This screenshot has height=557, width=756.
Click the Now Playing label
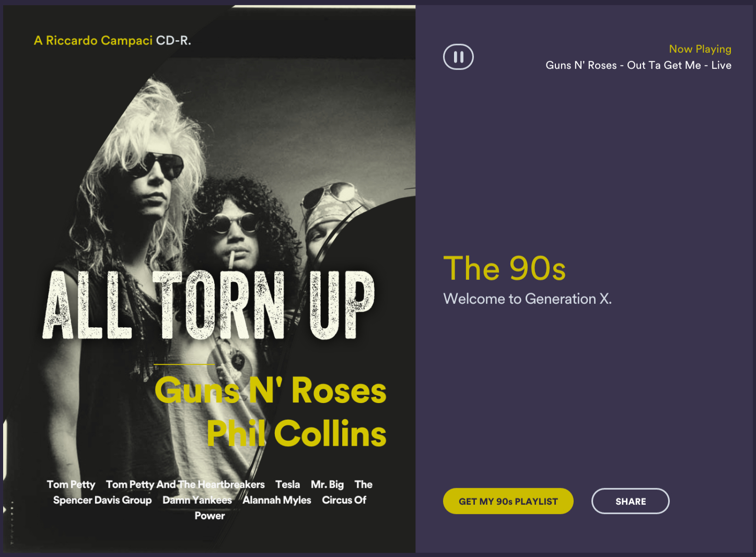coord(700,49)
